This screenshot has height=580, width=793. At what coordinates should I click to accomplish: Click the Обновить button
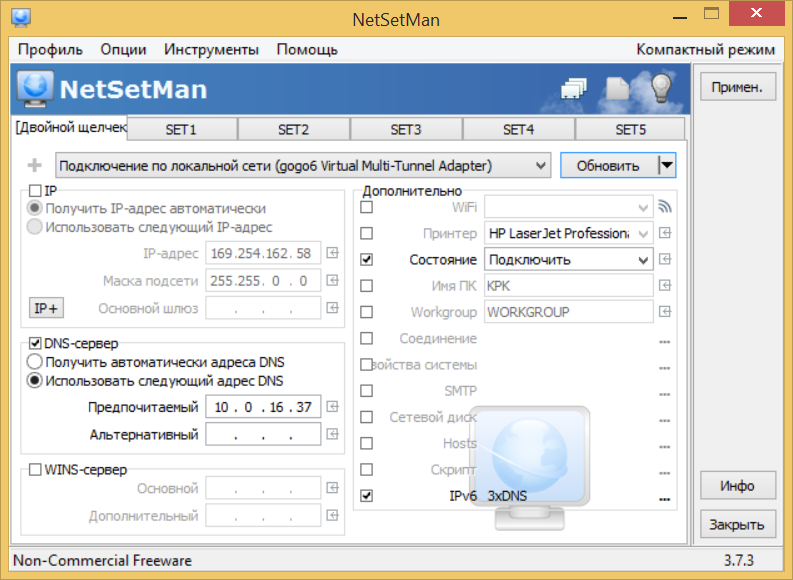(609, 165)
